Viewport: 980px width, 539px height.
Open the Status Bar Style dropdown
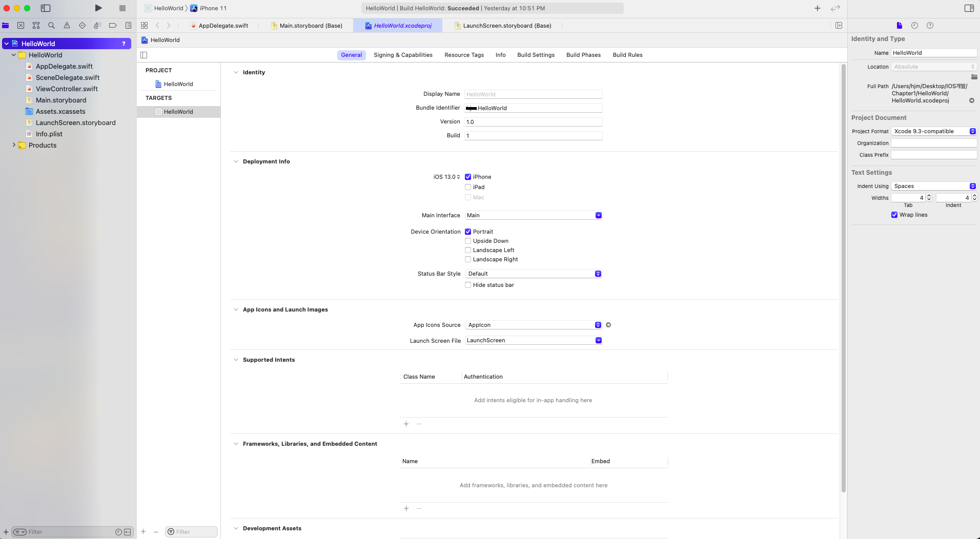pyautogui.click(x=534, y=274)
